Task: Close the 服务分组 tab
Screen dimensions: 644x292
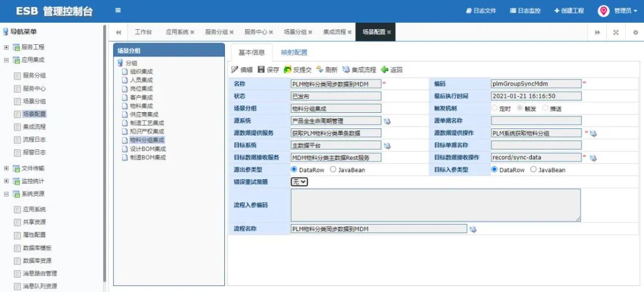Action: [231, 32]
